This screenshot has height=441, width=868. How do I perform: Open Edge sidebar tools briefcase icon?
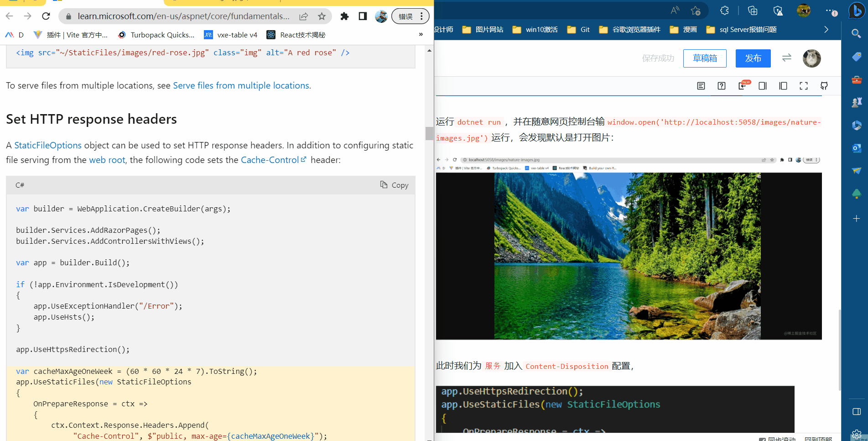857,79
